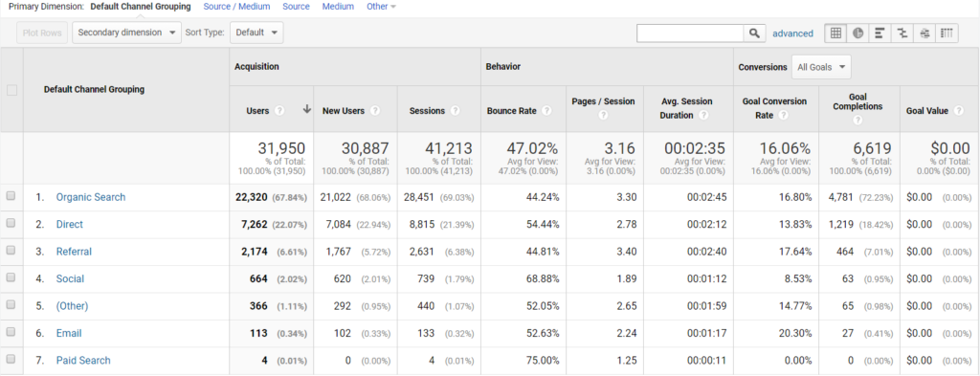Sort by Pages / Session column header
Image resolution: width=980 pixels, height=376 pixels.
pos(603,101)
